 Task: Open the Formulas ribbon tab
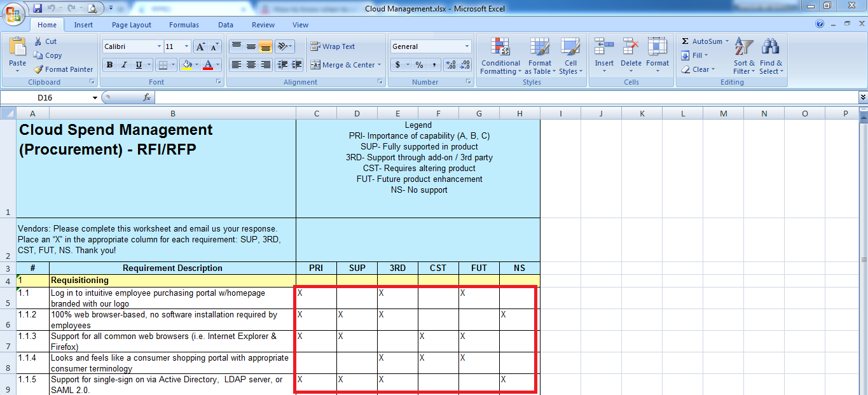click(x=184, y=25)
